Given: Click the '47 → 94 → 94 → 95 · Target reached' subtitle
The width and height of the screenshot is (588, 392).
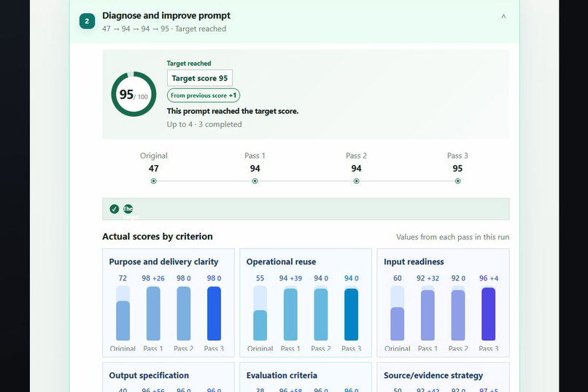Looking at the screenshot, I should [164, 29].
